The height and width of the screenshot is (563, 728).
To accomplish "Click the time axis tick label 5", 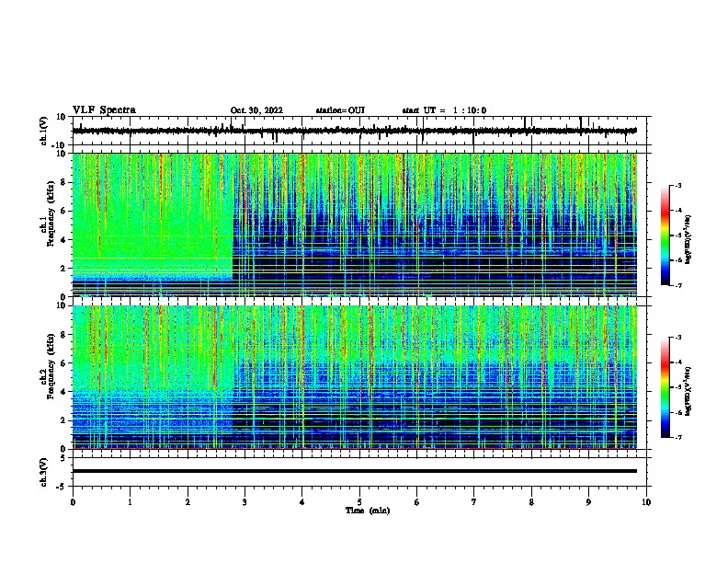I will pos(359,502).
